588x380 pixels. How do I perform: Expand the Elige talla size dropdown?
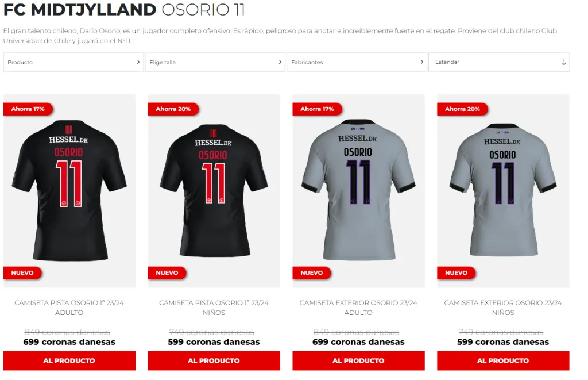pos(215,62)
